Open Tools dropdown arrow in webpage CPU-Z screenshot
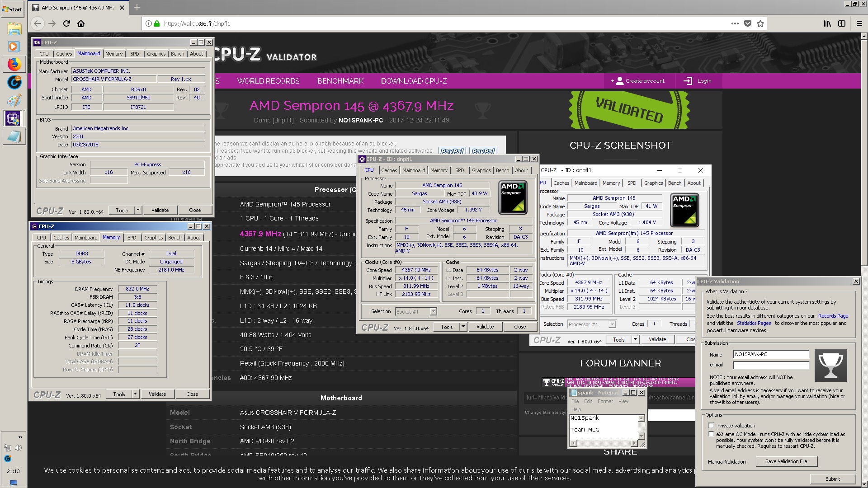868x488 pixels. [x=635, y=339]
